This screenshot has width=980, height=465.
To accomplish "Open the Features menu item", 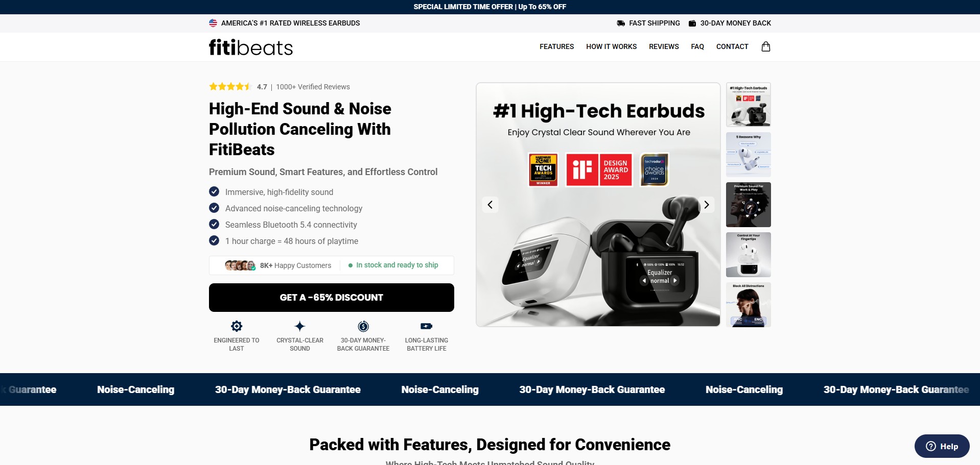I will tap(556, 46).
